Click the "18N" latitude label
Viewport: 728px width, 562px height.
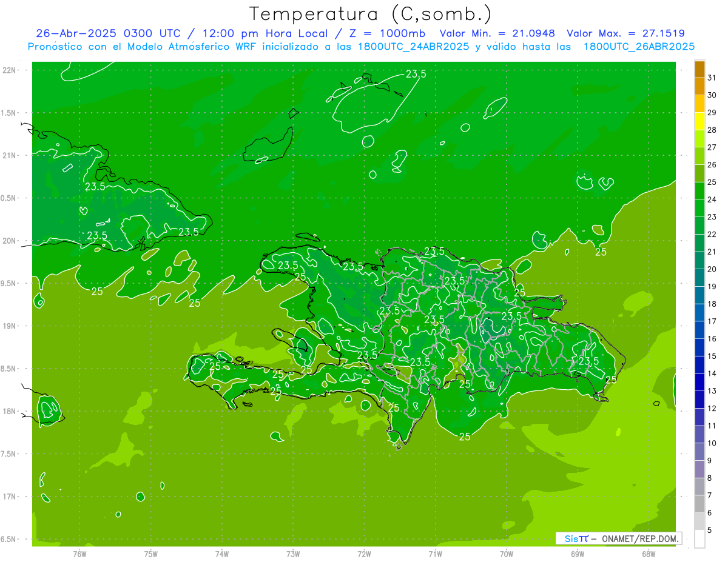click(x=10, y=411)
